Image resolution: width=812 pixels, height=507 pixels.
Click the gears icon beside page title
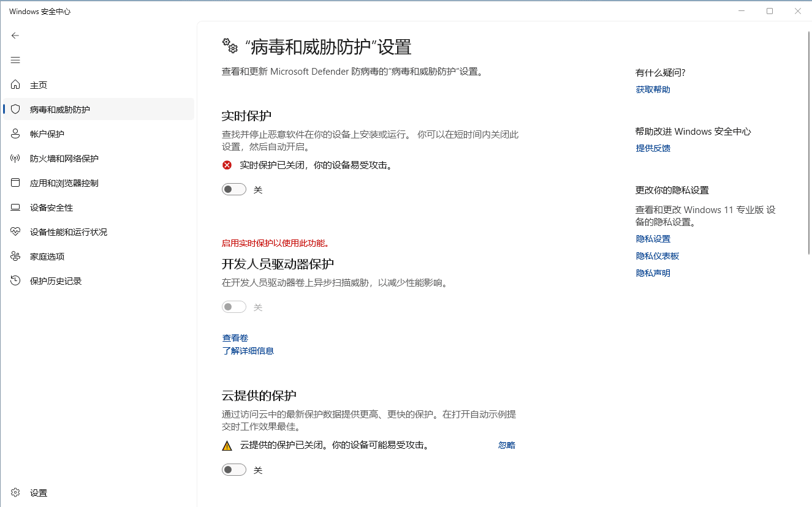coord(230,46)
